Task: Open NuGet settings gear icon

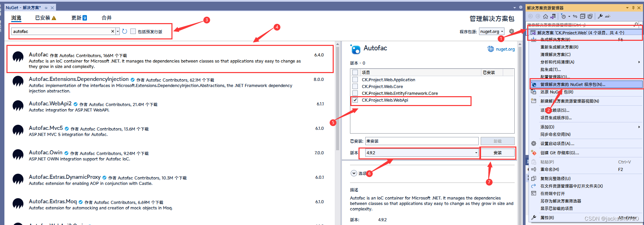Action: pyautogui.click(x=512, y=31)
